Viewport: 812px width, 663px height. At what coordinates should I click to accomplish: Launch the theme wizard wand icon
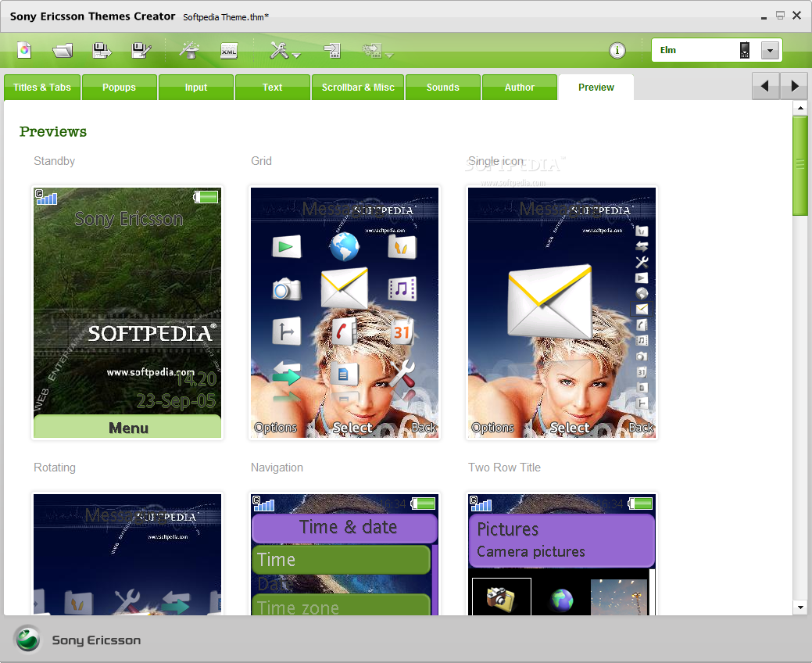pos(190,50)
